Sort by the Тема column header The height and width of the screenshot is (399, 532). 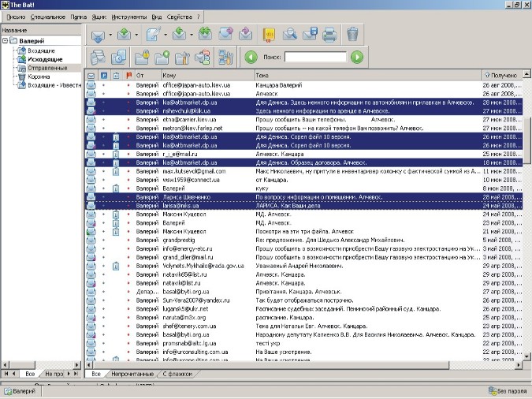368,76
